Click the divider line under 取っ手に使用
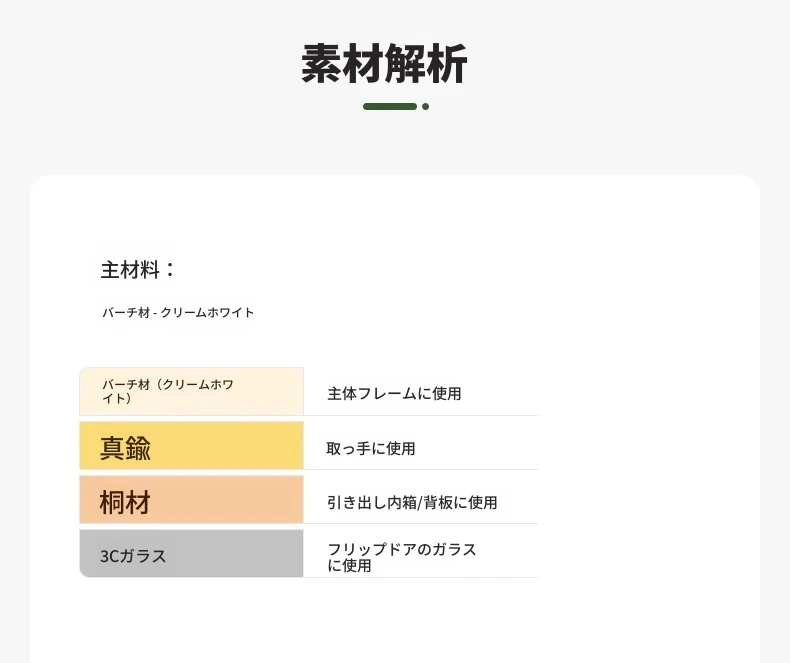The image size is (790, 663). coord(421,470)
